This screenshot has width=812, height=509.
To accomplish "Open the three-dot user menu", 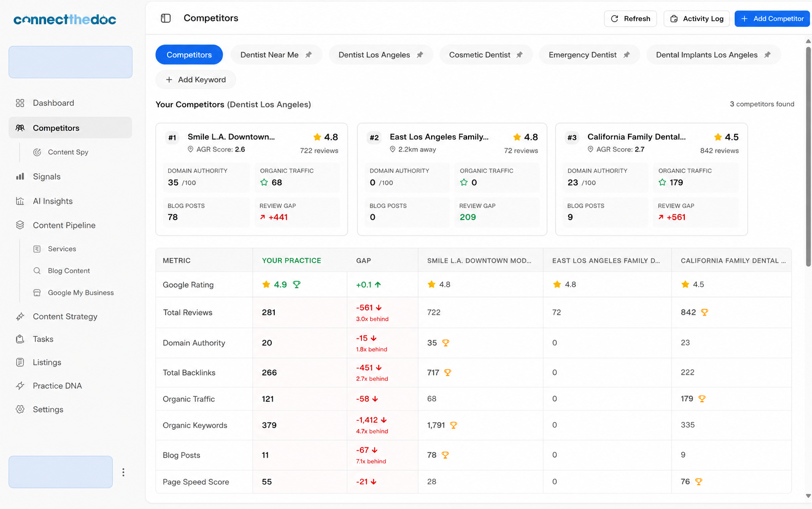I will point(123,473).
